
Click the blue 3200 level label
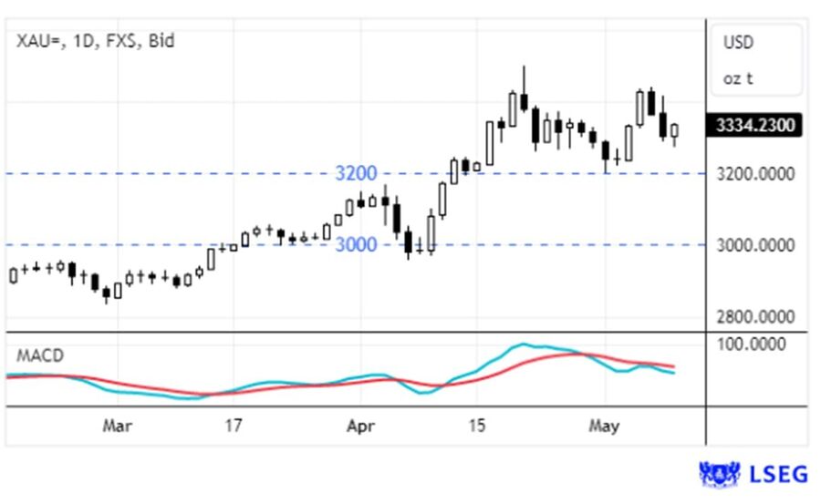coord(356,173)
